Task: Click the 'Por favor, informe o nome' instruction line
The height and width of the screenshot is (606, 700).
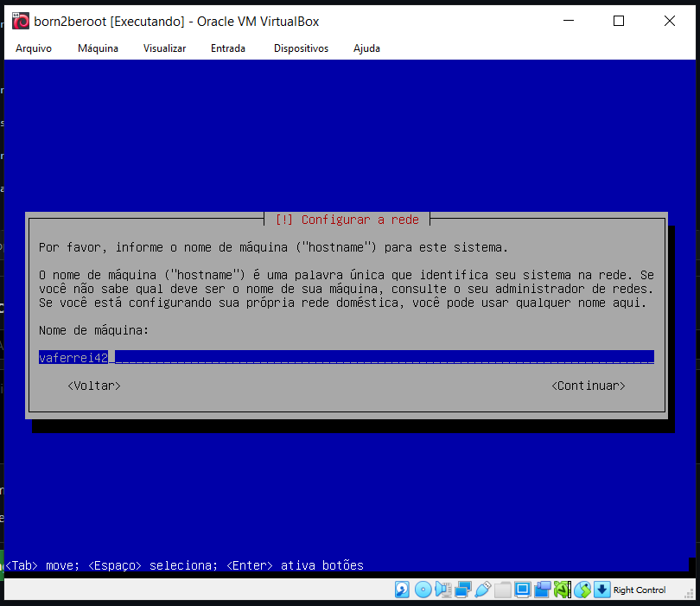Action: (x=273, y=247)
